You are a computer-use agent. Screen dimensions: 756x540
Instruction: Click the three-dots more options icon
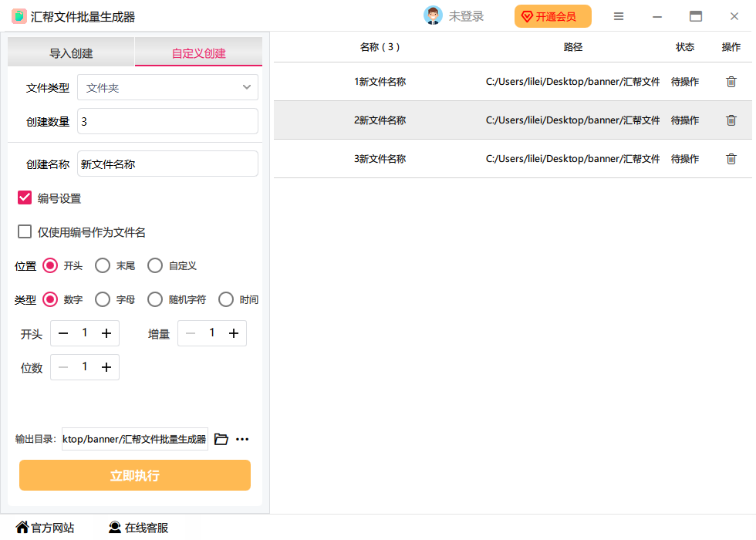(x=242, y=439)
